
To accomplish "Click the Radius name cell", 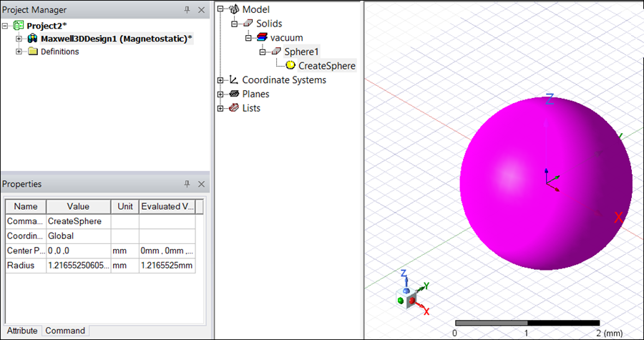I will click(x=26, y=266).
